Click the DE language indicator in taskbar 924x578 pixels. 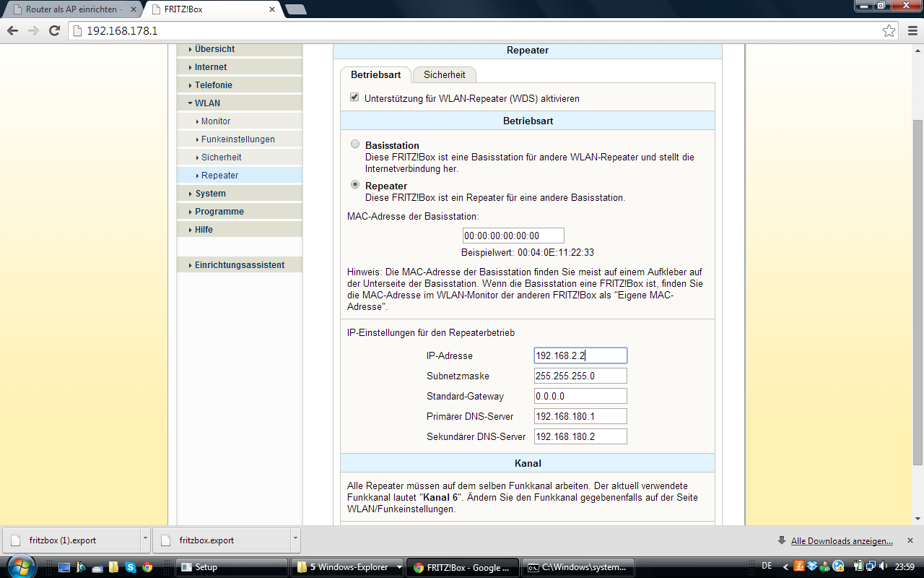tap(767, 566)
